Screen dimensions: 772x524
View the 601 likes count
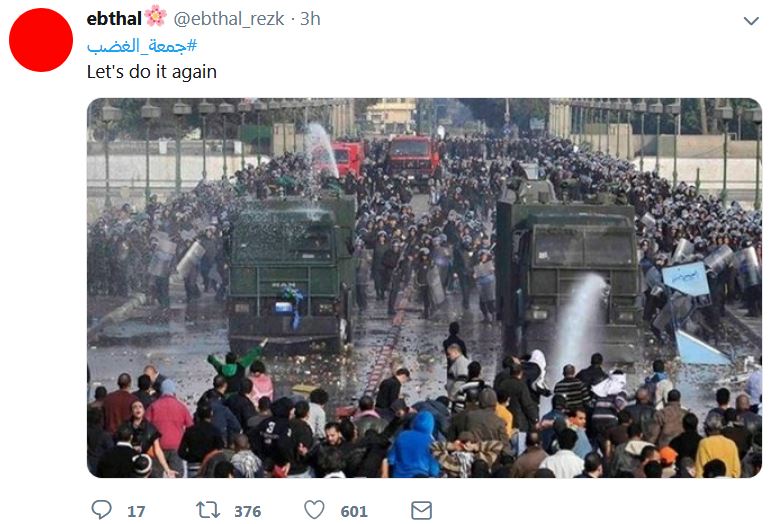pyautogui.click(x=354, y=511)
